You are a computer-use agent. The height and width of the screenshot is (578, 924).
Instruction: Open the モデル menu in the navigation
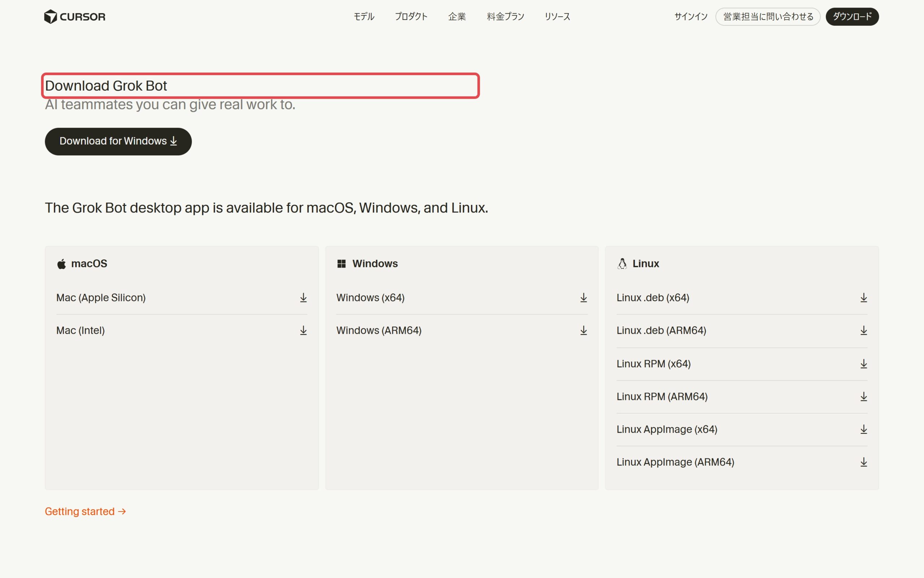tap(364, 17)
